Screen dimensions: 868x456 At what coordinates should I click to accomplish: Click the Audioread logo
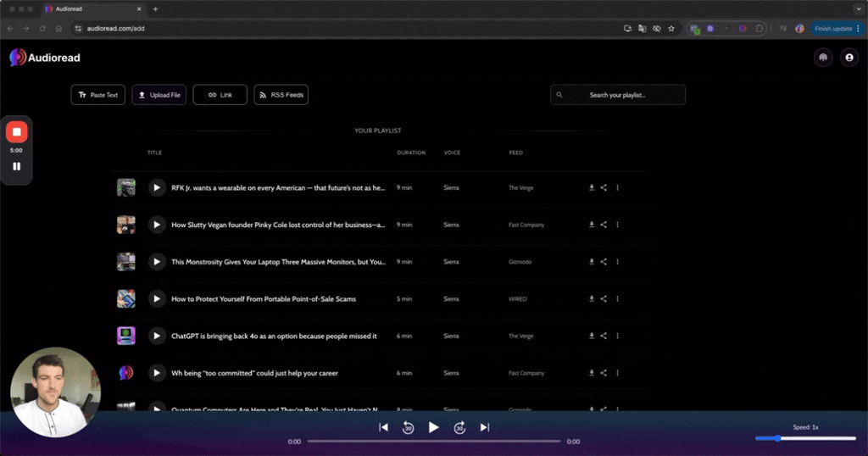point(45,58)
